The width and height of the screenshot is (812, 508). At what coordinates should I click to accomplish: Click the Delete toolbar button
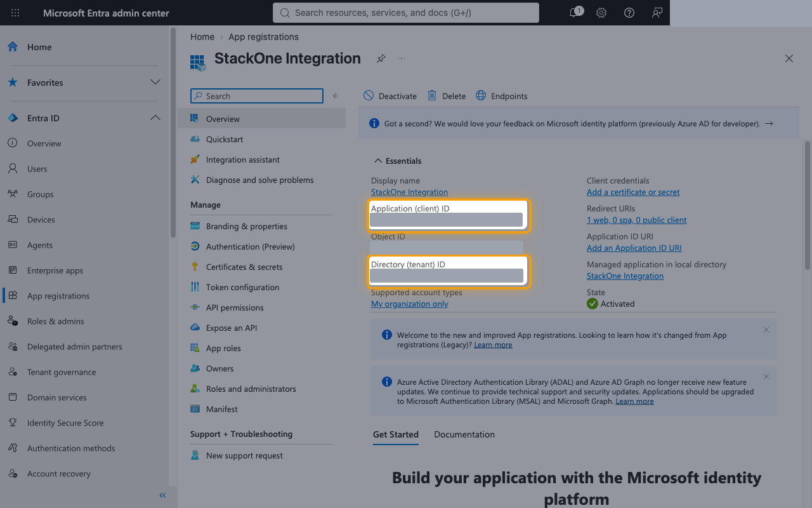(447, 96)
